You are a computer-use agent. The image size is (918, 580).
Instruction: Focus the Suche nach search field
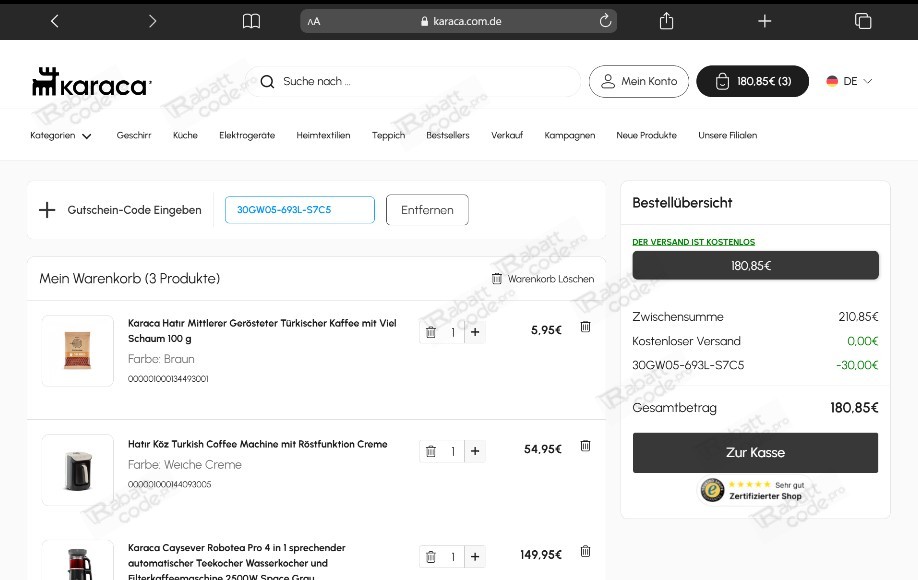coord(412,81)
